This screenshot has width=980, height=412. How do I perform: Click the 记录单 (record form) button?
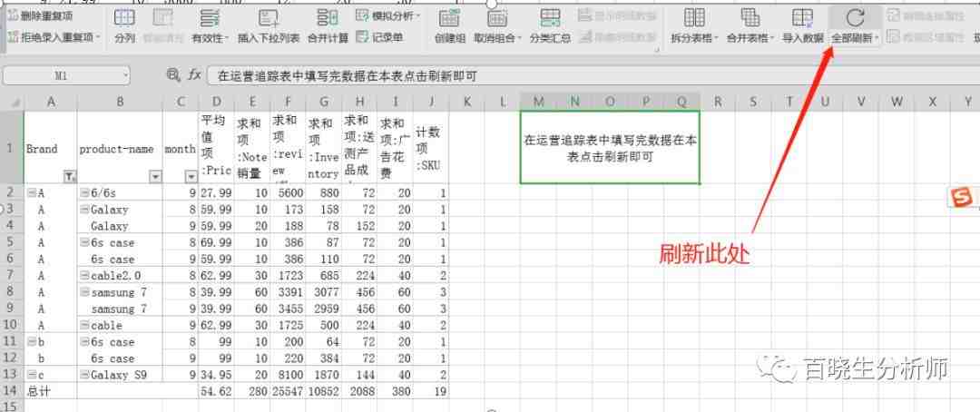379,37
